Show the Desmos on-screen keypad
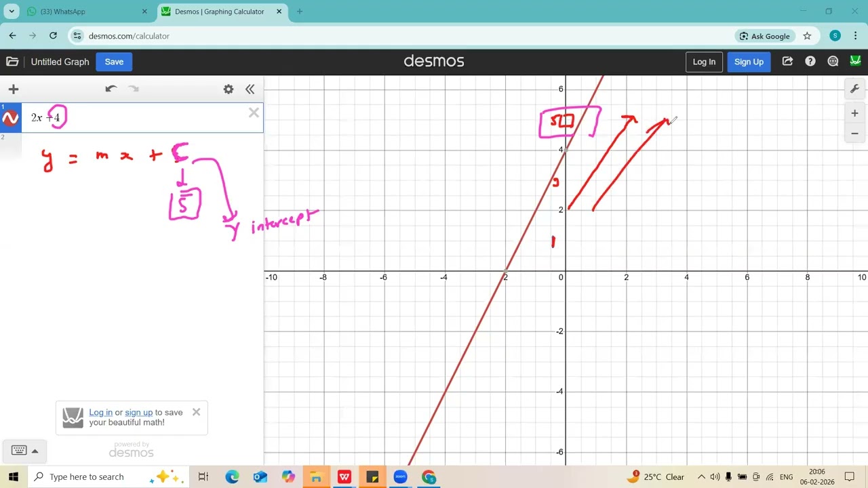The width and height of the screenshot is (868, 488). pos(24,451)
